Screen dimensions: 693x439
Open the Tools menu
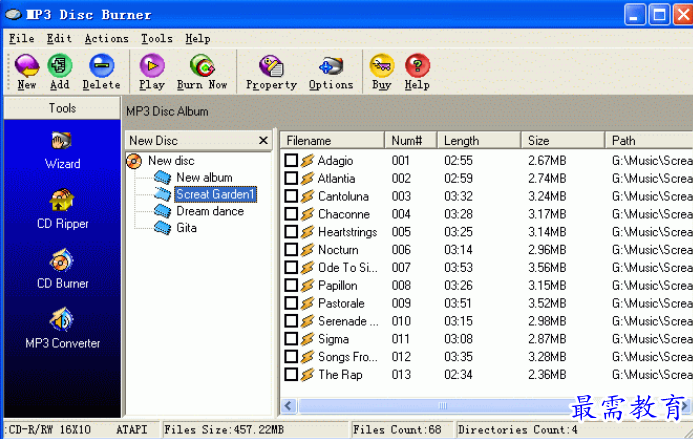tap(156, 38)
